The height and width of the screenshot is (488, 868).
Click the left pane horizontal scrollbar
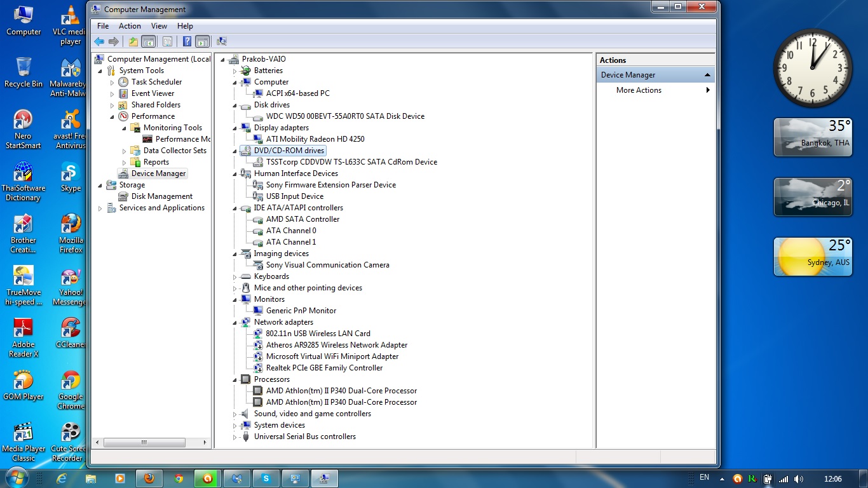144,442
